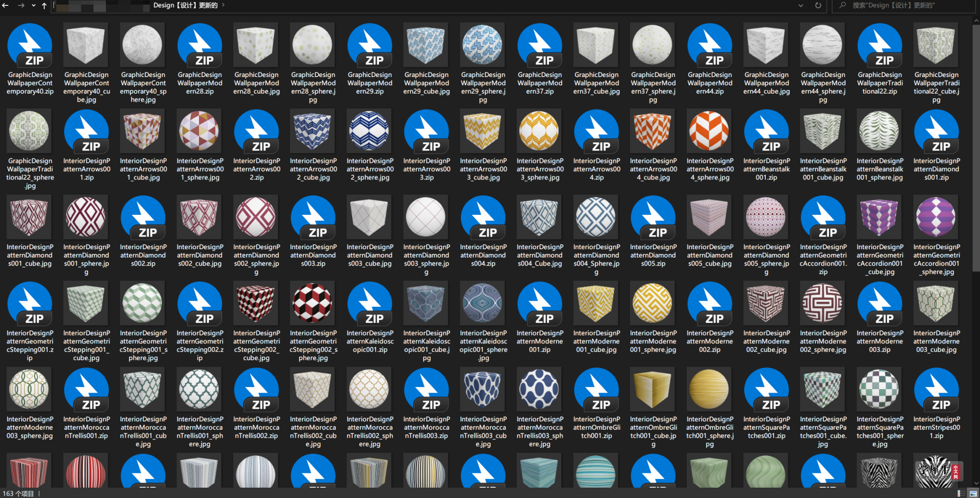980x498 pixels.
Task: Select Arrows004_sphere.jpg orange thumbnail
Action: (x=710, y=131)
